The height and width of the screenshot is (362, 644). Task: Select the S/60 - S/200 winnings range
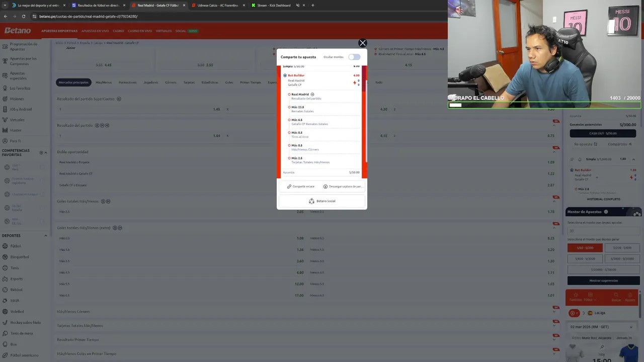[585, 247]
